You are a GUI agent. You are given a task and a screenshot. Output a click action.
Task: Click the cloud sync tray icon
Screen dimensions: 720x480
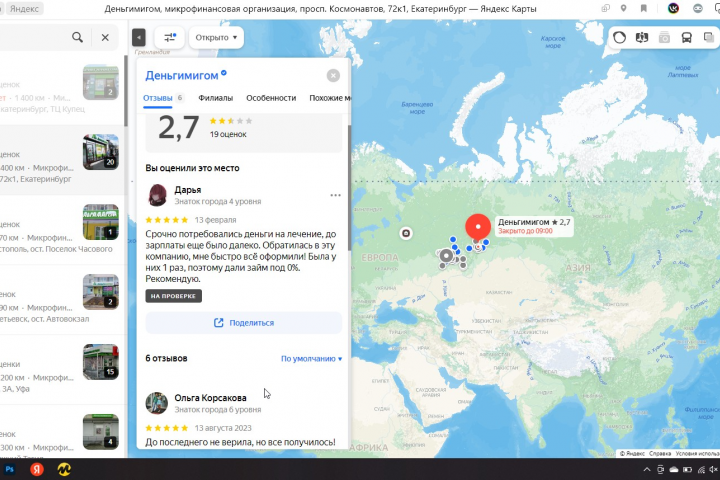pyautogui.click(x=674, y=469)
